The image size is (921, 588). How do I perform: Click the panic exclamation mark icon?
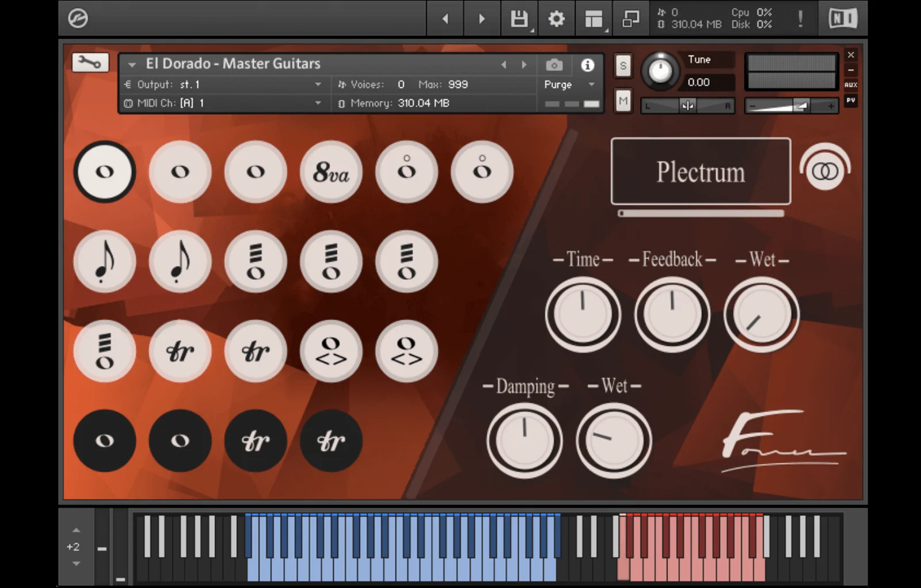800,19
